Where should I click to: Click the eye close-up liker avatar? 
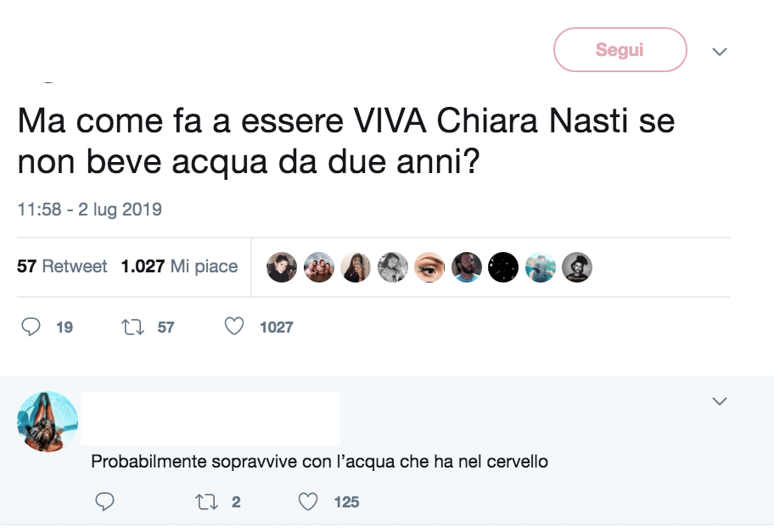[429, 267]
